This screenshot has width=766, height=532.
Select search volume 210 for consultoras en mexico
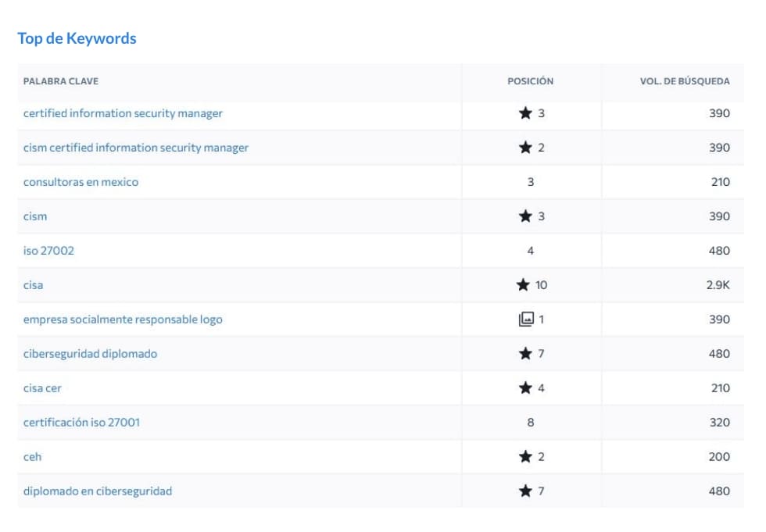click(721, 182)
